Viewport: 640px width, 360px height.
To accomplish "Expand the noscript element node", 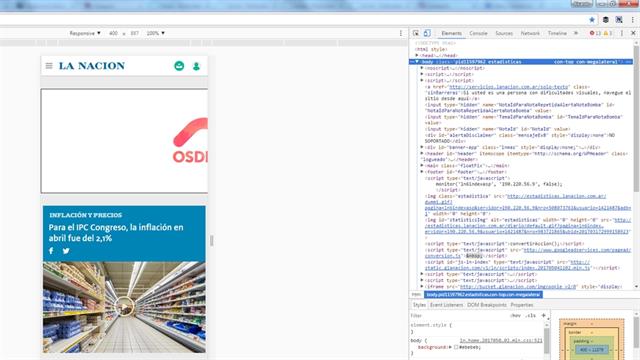I will (422, 68).
